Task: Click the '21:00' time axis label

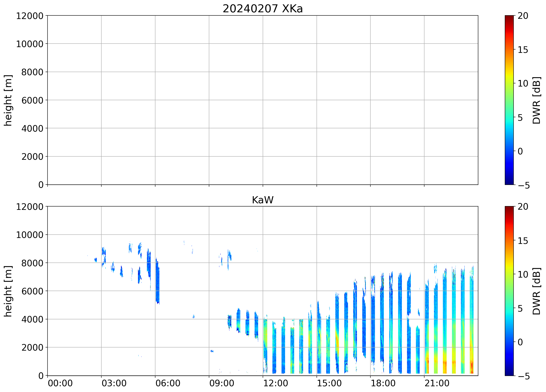Action: [437, 383]
